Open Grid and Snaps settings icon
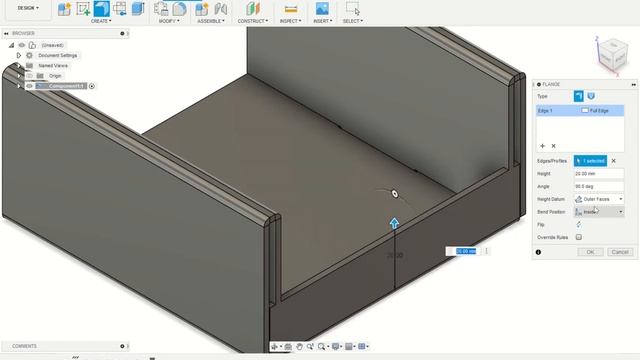640x360 pixels. 349,347
